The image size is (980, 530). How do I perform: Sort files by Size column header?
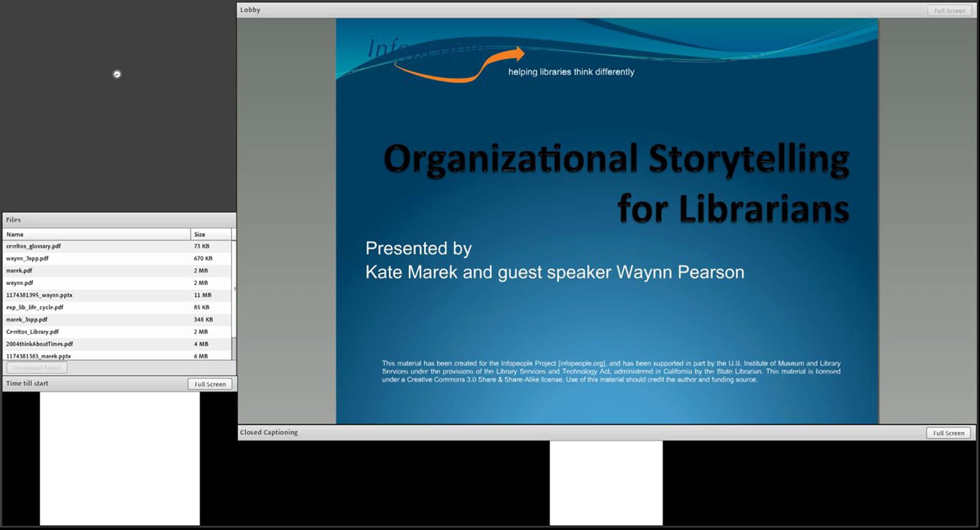point(210,234)
